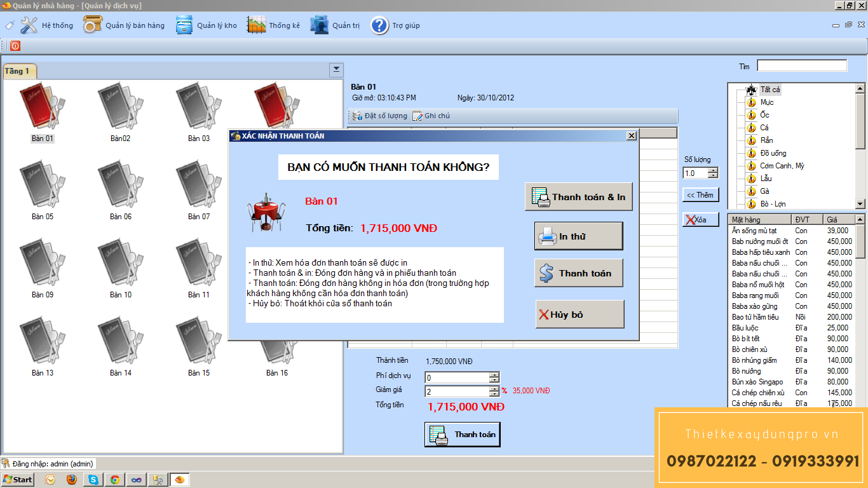Open the Trợ giúp help icon
The height and width of the screenshot is (488, 868).
379,25
